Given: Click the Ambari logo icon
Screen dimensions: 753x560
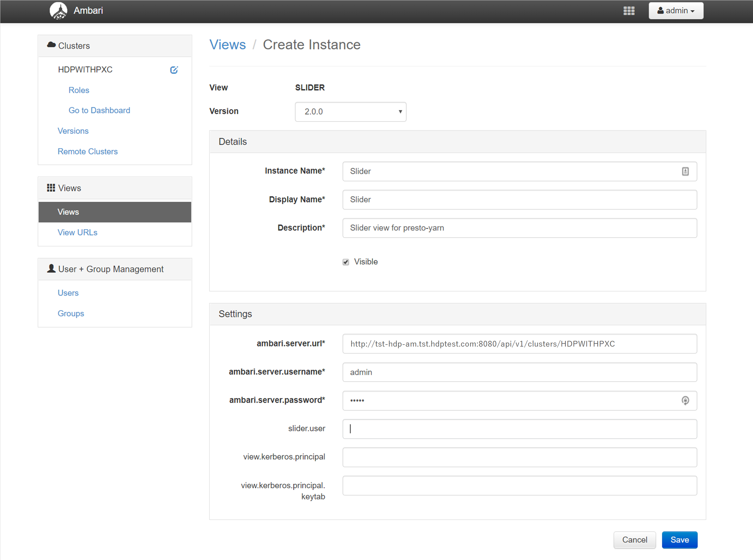Looking at the screenshot, I should [58, 11].
